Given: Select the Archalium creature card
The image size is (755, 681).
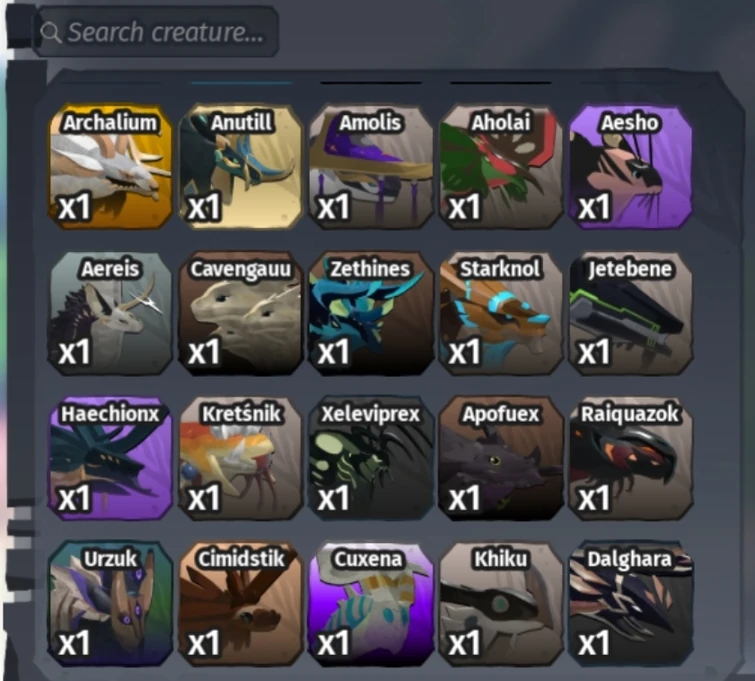Looking at the screenshot, I should pos(111,167).
